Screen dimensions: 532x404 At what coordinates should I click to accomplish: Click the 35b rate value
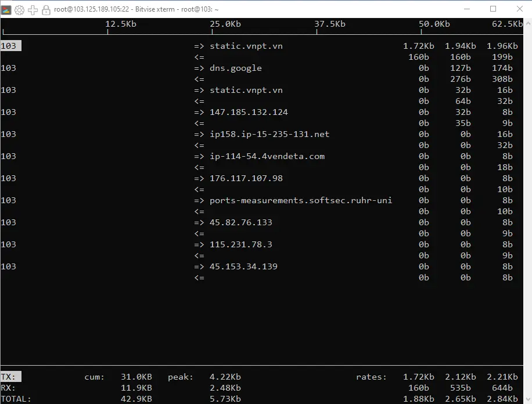(x=463, y=123)
